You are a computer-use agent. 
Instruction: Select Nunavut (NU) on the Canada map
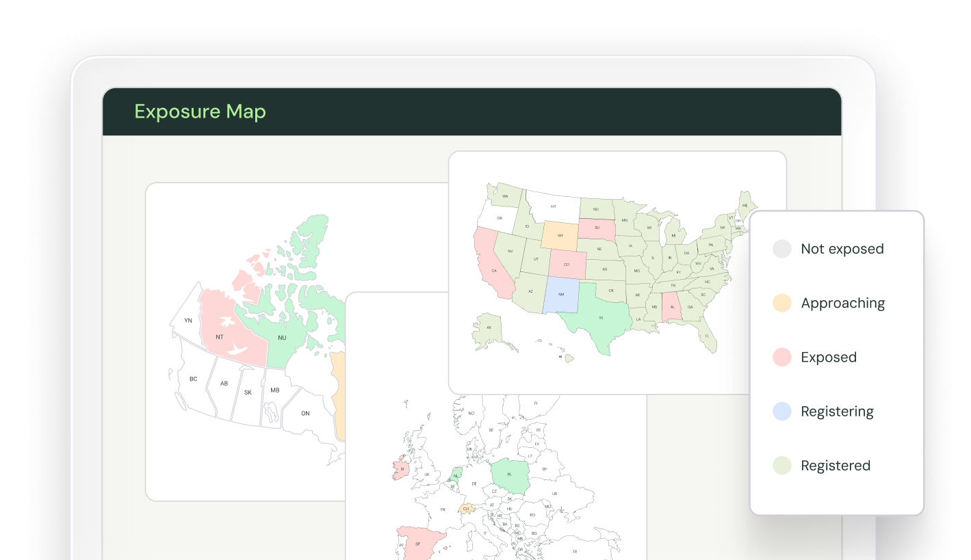pos(282,337)
